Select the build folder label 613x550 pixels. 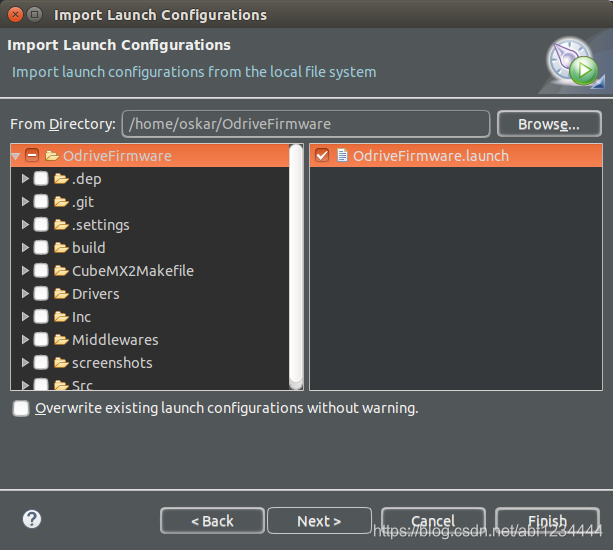click(89, 247)
